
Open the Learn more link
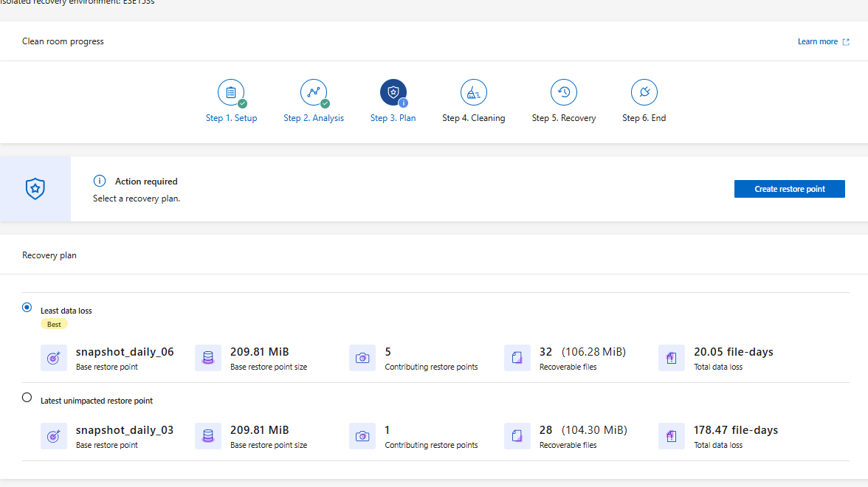[x=818, y=41]
